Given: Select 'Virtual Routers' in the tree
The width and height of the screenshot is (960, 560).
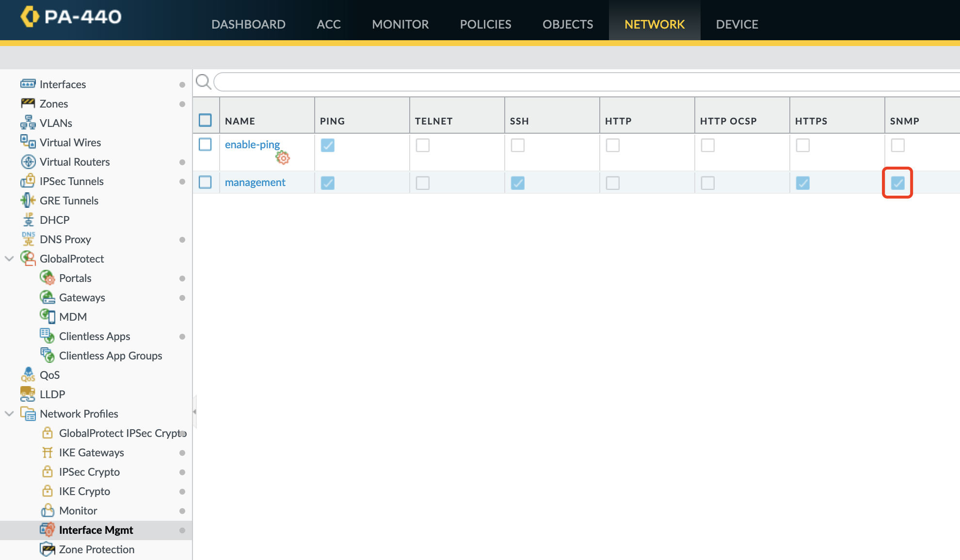Looking at the screenshot, I should 75,162.
